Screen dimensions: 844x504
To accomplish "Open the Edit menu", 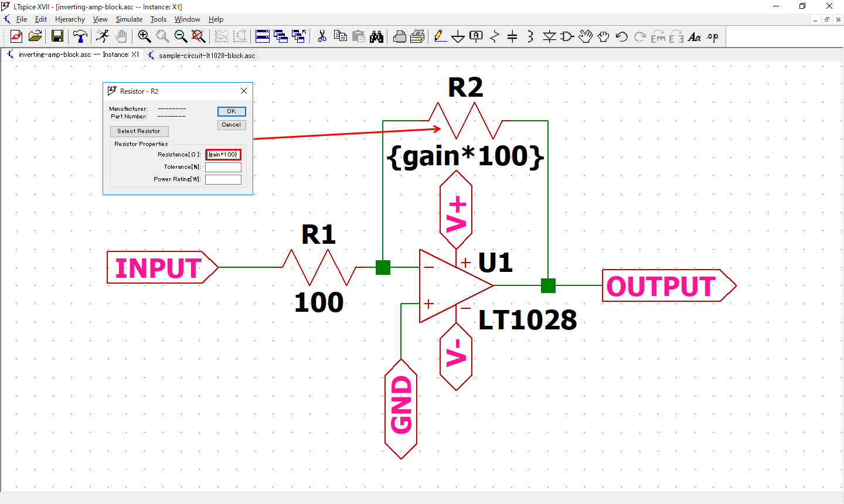I will coord(41,19).
